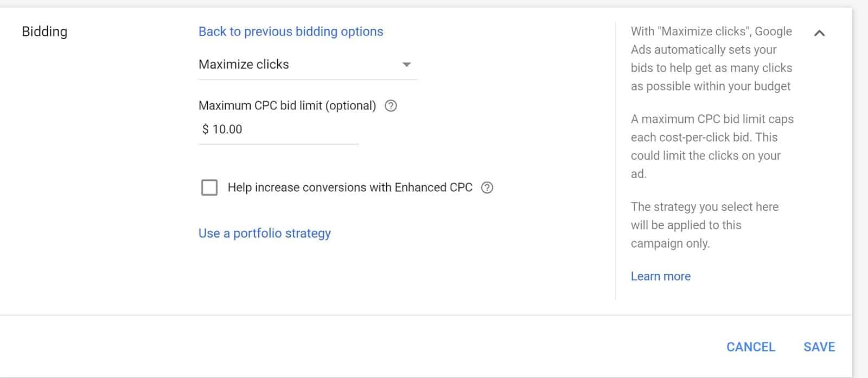The image size is (868, 378).
Task: Click the Maximum CPC bid limit (optional) label
Action: tap(287, 105)
